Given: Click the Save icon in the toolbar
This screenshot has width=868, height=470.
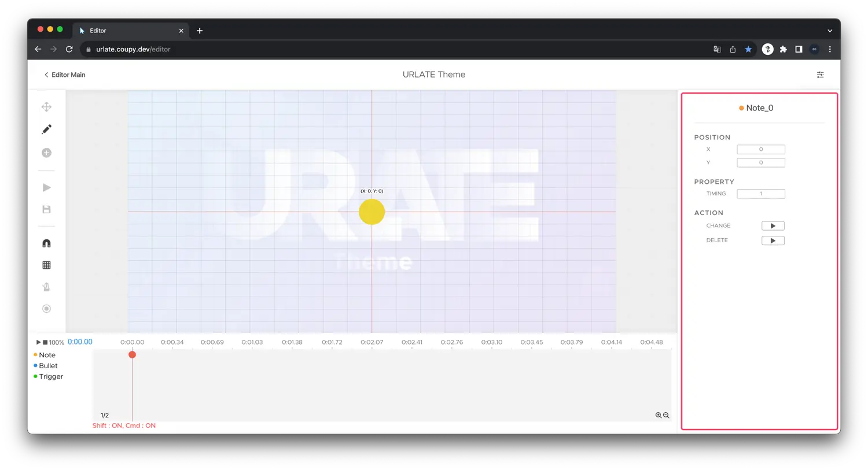Looking at the screenshot, I should coord(46,209).
